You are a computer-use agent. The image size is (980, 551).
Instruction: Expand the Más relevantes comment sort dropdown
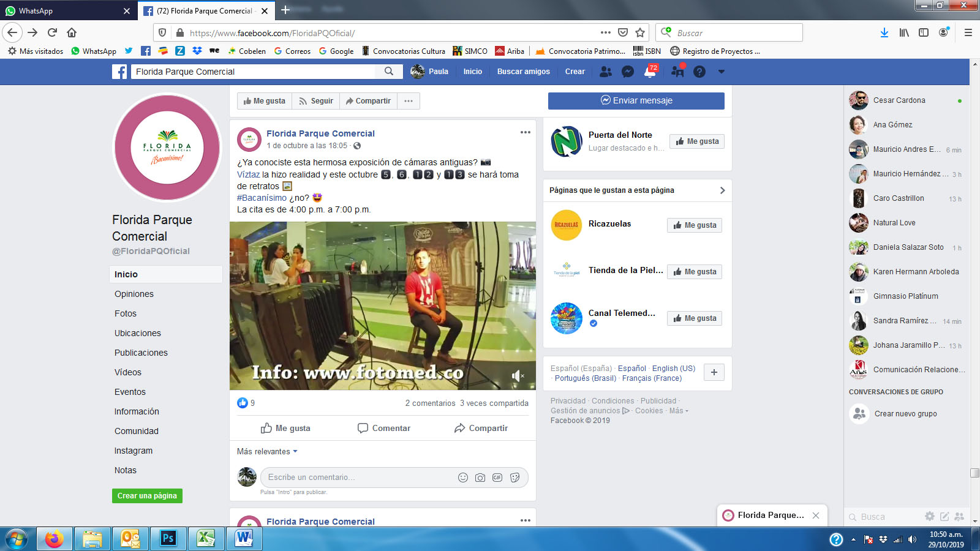(x=267, y=452)
